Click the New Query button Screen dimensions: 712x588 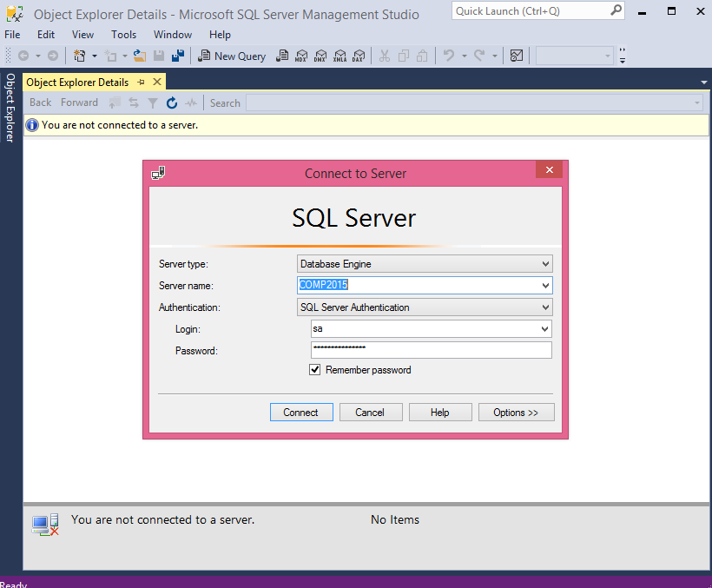(232, 56)
